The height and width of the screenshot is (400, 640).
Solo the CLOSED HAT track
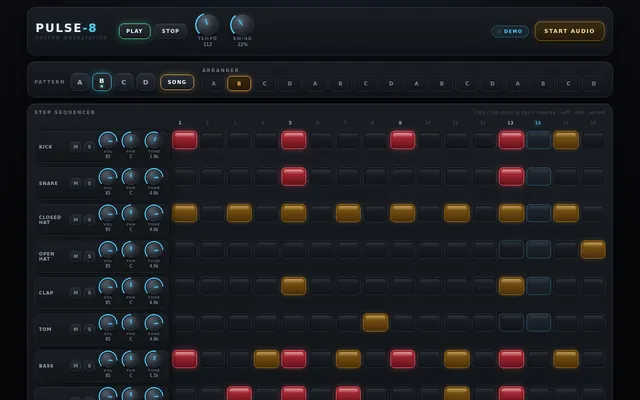[x=89, y=220]
